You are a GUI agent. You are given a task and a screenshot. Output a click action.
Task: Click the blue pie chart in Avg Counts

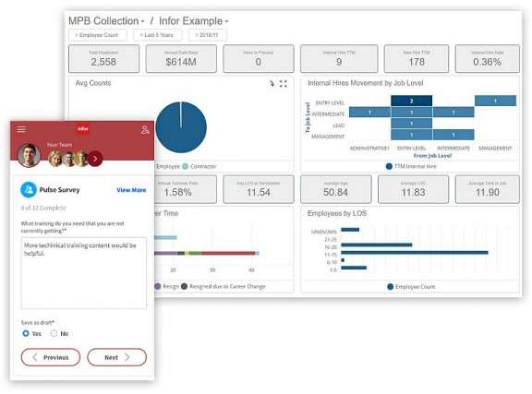click(x=181, y=127)
